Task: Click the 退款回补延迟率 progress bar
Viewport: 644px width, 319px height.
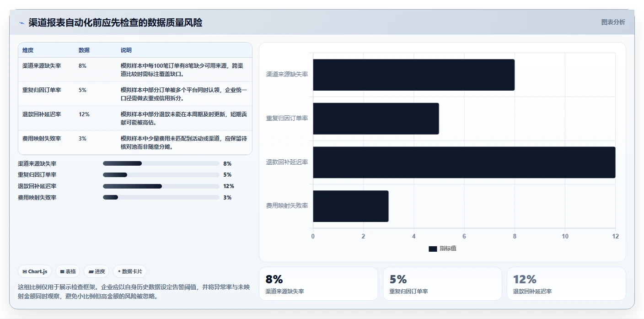Action: tap(161, 186)
